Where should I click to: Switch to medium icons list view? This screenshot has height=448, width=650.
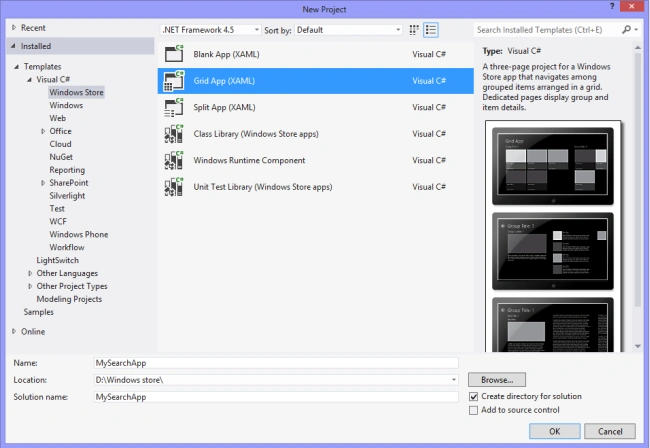pyautogui.click(x=431, y=30)
